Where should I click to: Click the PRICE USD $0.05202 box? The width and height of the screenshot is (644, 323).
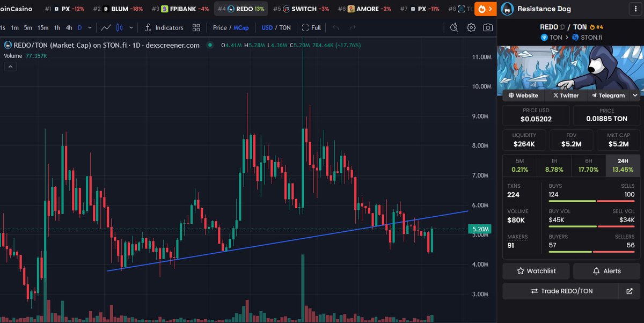[x=536, y=115]
